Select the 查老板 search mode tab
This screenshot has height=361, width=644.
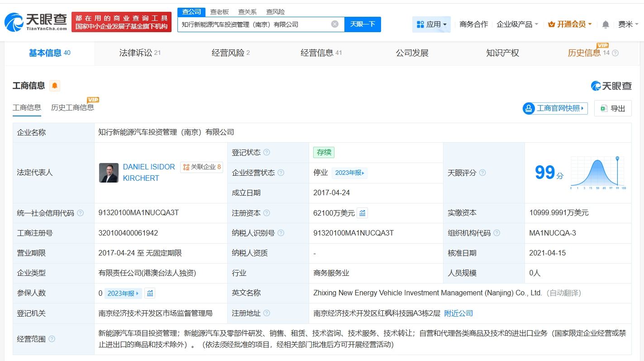(x=219, y=12)
